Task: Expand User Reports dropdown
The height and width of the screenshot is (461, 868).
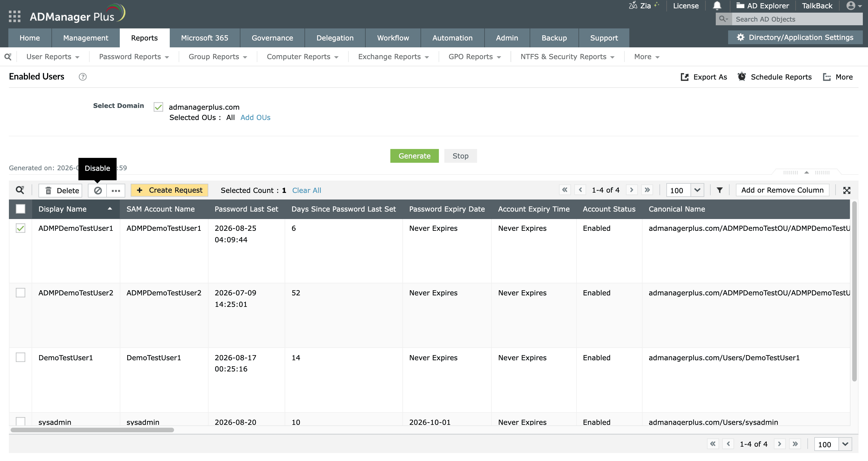Action: [x=53, y=57]
